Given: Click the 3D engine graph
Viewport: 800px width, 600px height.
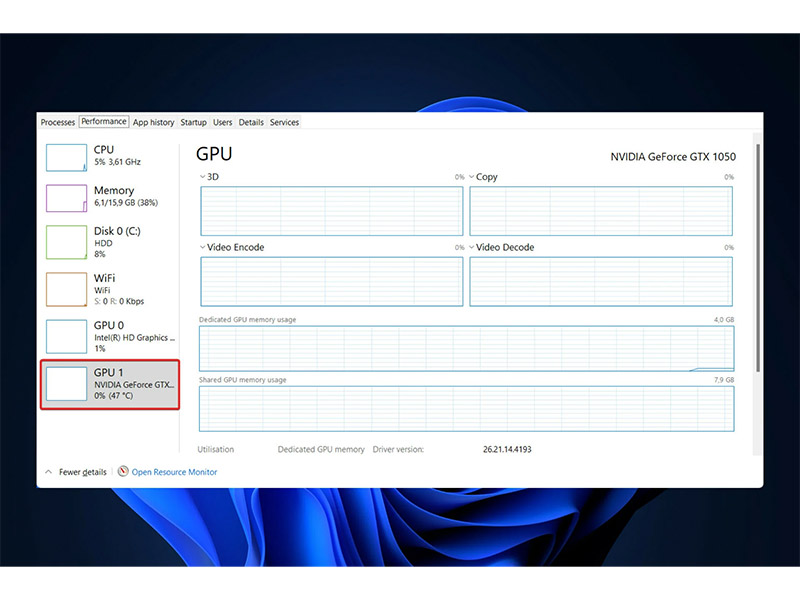Looking at the screenshot, I should [332, 211].
